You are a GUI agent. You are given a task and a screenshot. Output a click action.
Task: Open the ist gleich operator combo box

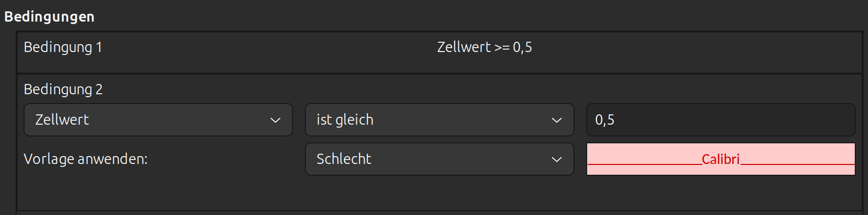440,120
